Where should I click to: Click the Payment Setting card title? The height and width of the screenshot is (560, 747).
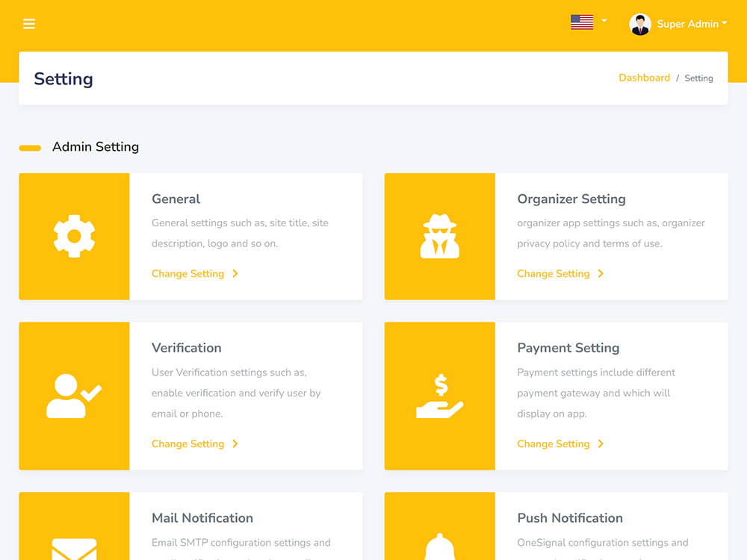[x=568, y=348]
